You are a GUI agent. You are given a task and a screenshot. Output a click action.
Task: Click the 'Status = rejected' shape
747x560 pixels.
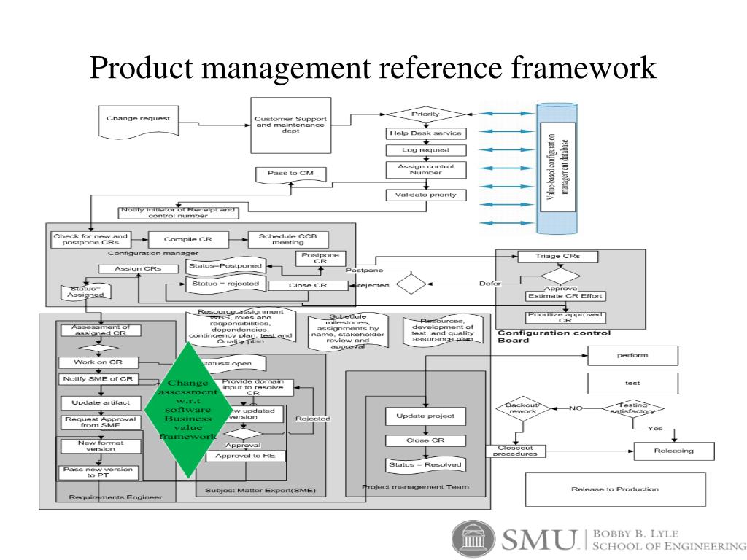pyautogui.click(x=225, y=285)
